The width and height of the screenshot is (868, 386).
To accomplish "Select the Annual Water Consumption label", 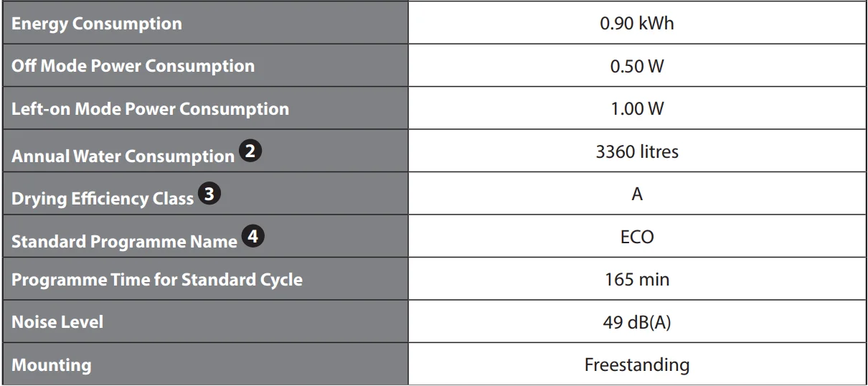I will pos(123,156).
